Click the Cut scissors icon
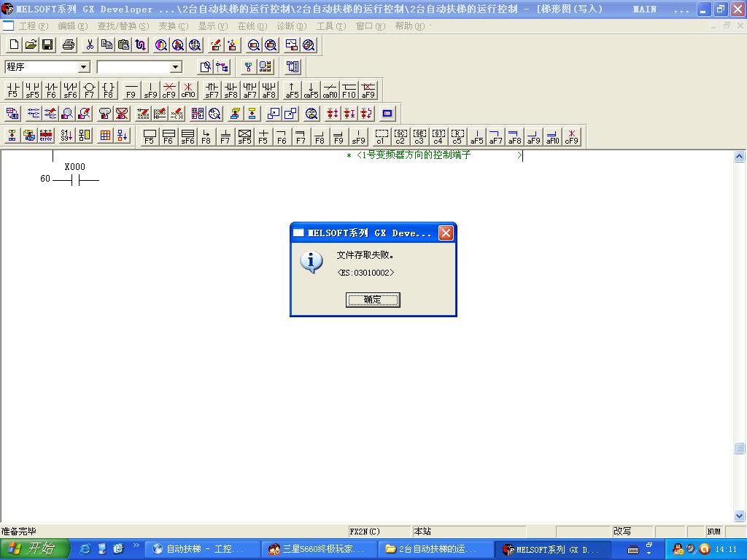 point(90,45)
